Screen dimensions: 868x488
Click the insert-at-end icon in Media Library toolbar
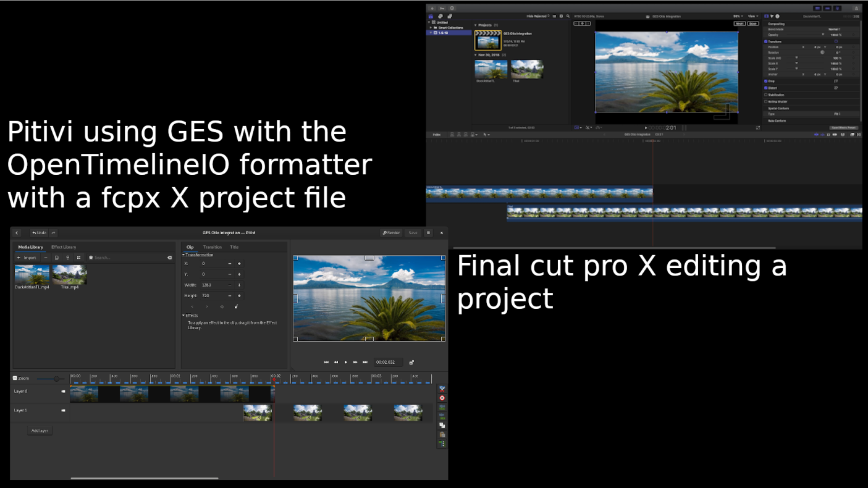(x=68, y=258)
